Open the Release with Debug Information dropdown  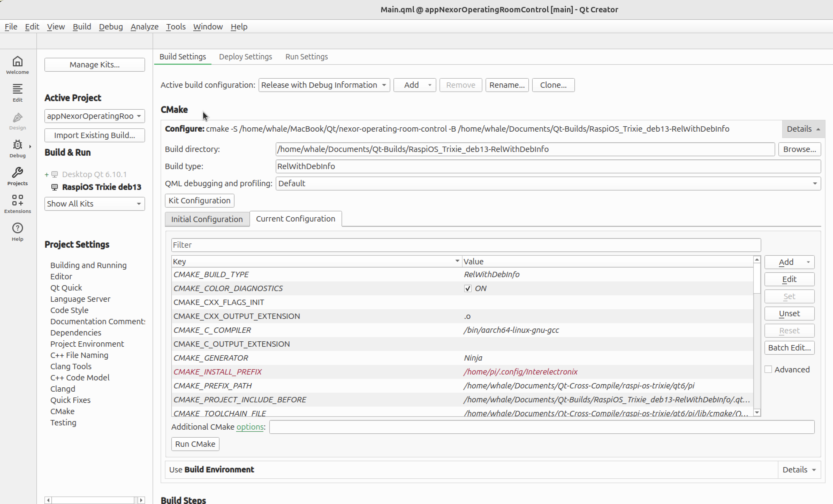tap(324, 85)
